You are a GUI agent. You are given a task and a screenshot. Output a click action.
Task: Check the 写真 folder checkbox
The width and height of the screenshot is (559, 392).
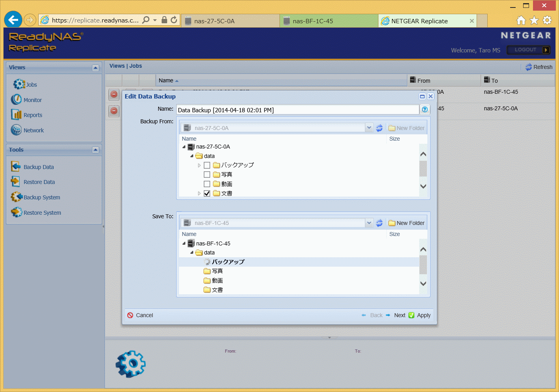207,175
